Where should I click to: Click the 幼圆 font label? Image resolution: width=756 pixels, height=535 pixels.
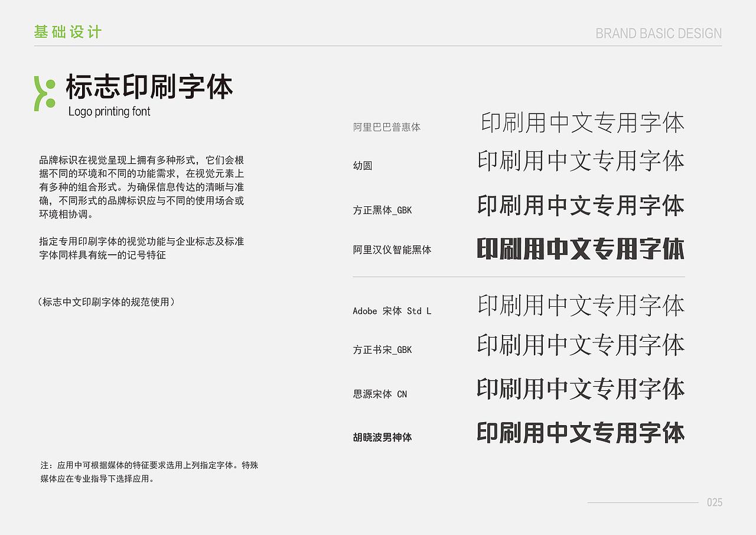click(x=363, y=166)
